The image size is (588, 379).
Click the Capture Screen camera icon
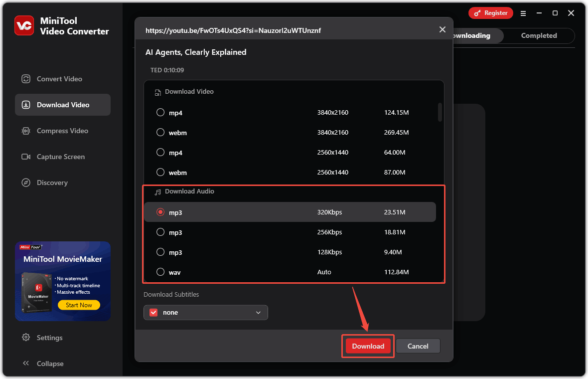(x=26, y=157)
